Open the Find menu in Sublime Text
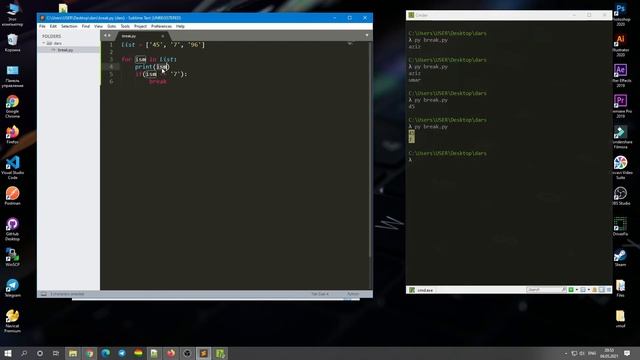The width and height of the screenshot is (640, 360). pos(85,26)
